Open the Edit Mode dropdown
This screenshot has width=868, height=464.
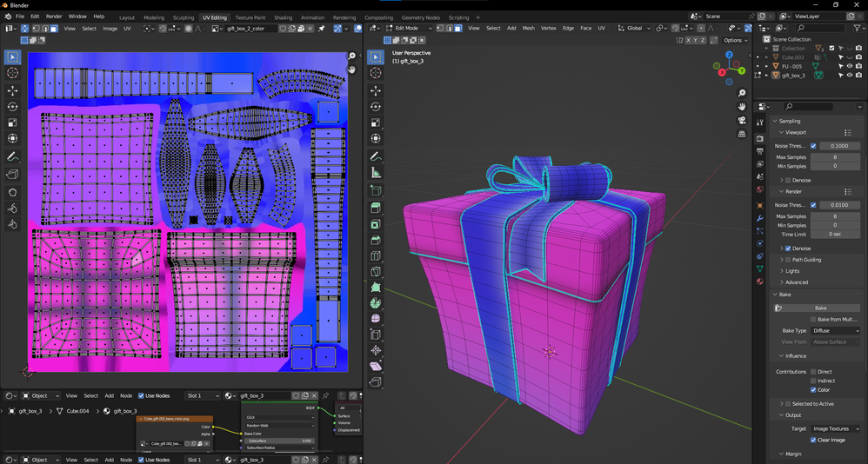tap(407, 29)
